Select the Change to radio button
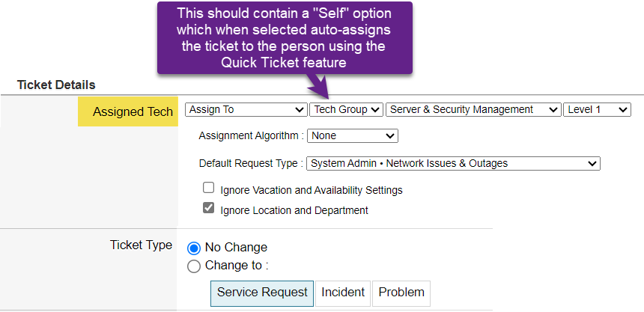This screenshot has height=312, width=644. coord(194,266)
